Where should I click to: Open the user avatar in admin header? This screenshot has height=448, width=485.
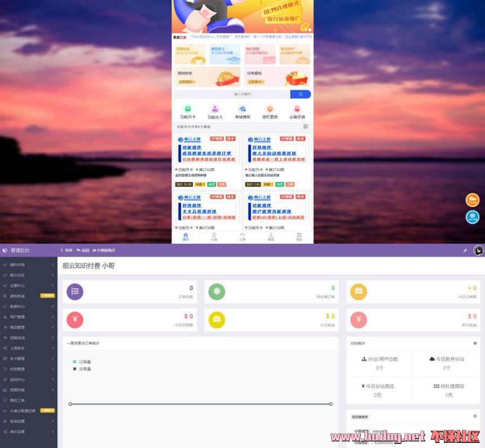tap(478, 251)
